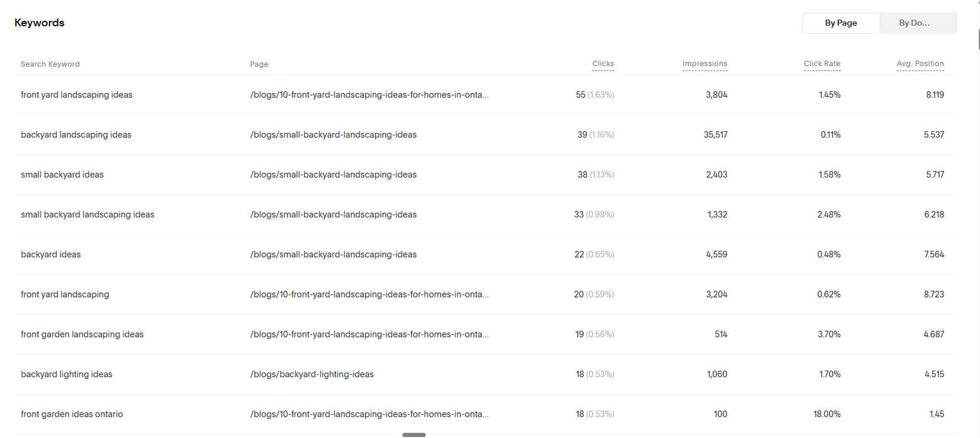The image size is (980, 438).
Task: Open page path for 'front yard landscaping ideas' row
Action: (369, 95)
